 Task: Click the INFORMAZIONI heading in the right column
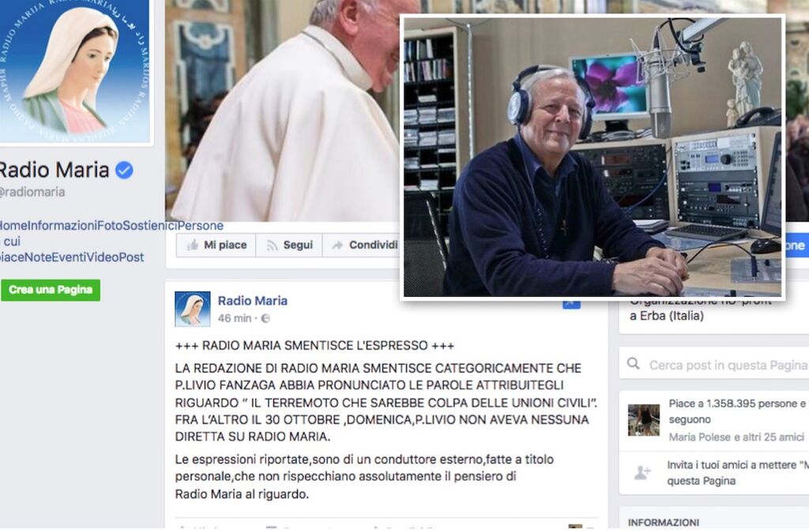click(x=664, y=523)
